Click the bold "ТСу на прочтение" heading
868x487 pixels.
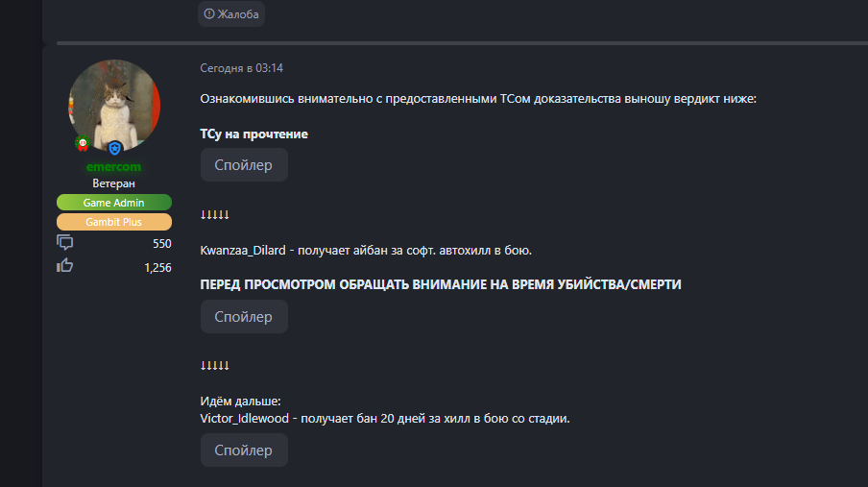[x=253, y=134]
